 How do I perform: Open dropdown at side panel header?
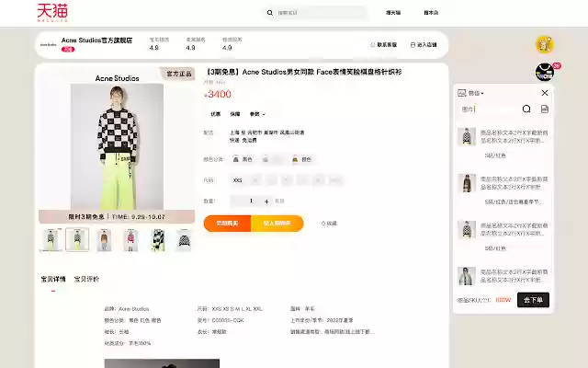click(476, 93)
